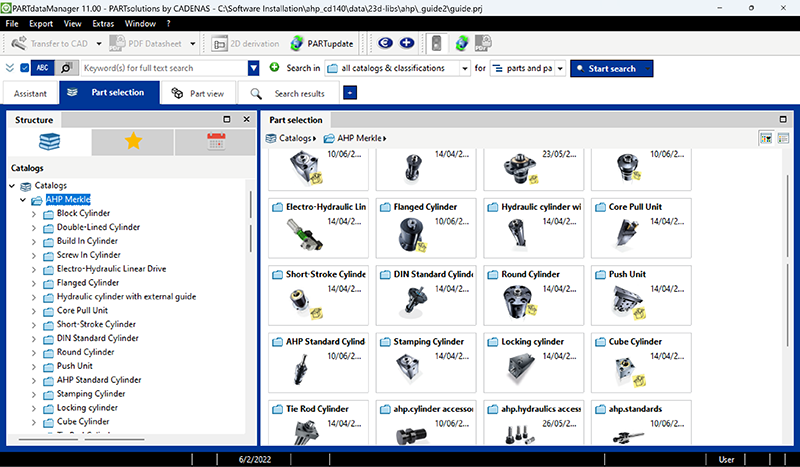Switch to details list view mode
This screenshot has width=800, height=467.
[x=783, y=138]
